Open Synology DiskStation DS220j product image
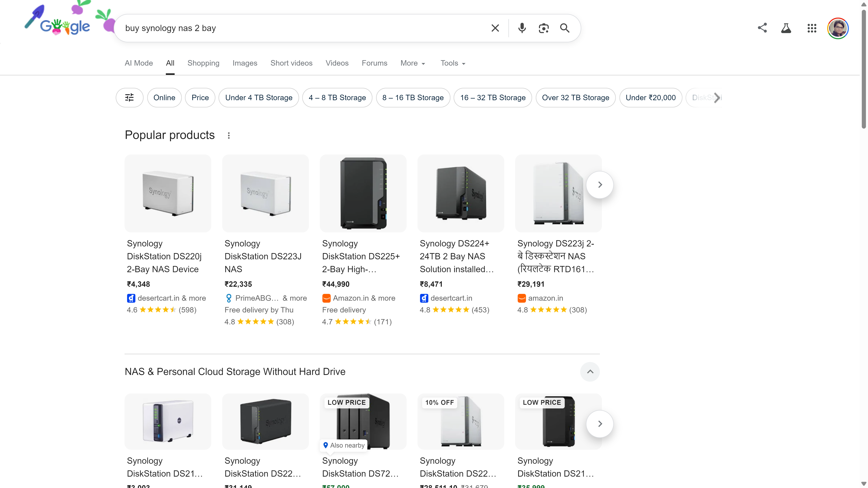 click(x=168, y=193)
